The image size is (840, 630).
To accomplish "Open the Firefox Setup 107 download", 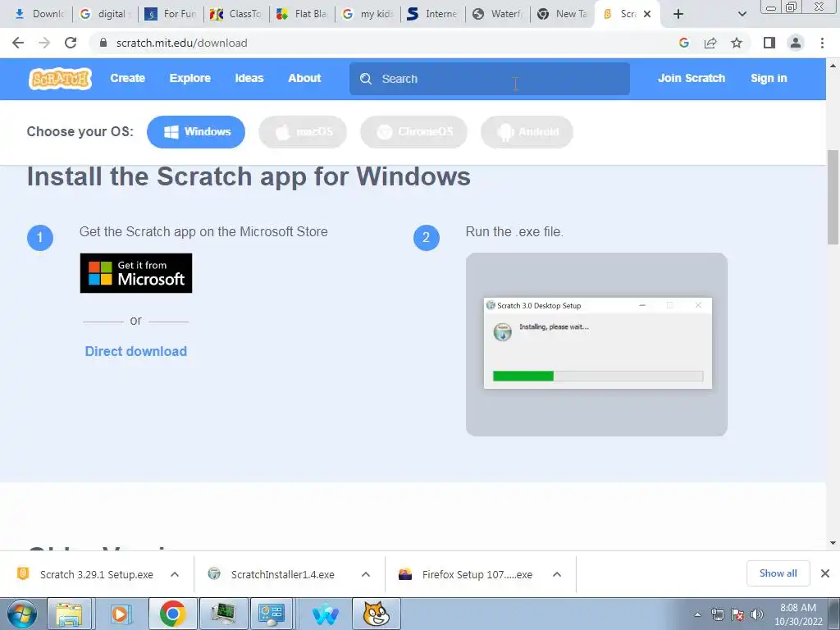I will coord(466,574).
